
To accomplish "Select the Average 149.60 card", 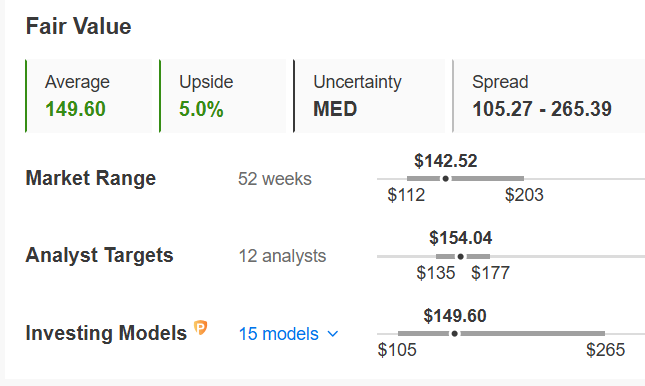I will click(88, 96).
